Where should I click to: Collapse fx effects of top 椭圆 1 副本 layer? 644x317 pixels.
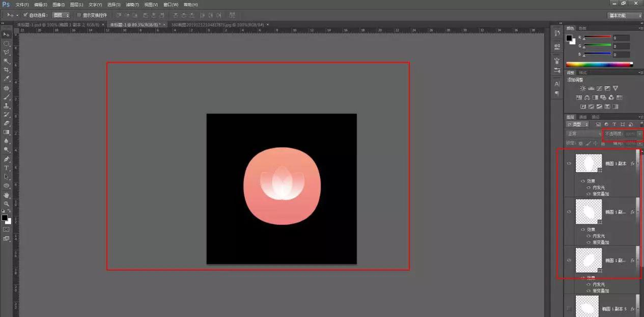click(x=637, y=164)
